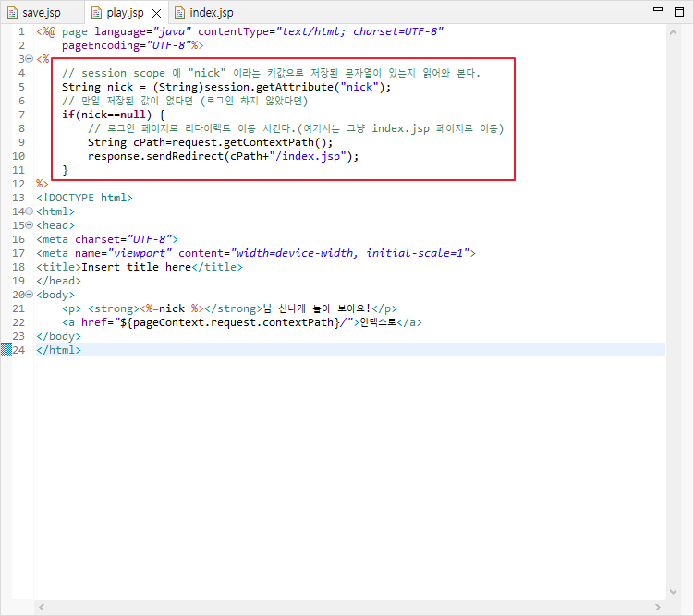Click the String nick = declaration line
Image resolution: width=694 pixels, height=616 pixels.
[226, 87]
